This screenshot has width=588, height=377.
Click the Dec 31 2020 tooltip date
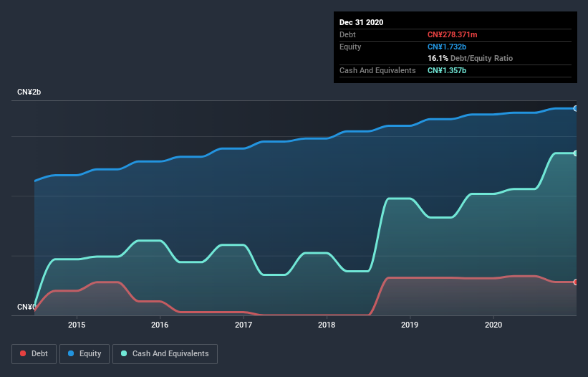tap(361, 22)
